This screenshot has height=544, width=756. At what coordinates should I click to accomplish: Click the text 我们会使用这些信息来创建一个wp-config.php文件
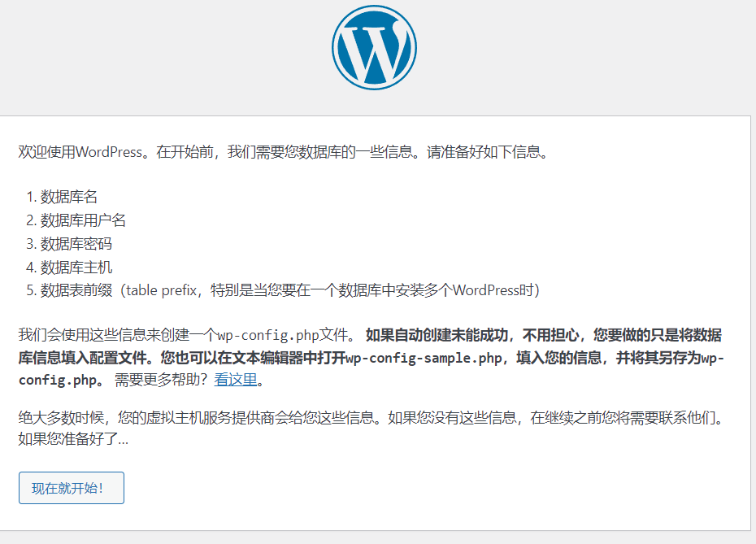(187, 335)
